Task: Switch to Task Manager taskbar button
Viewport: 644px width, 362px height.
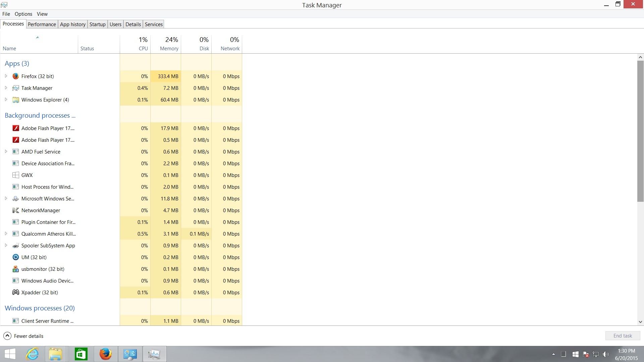Action: 155,354
